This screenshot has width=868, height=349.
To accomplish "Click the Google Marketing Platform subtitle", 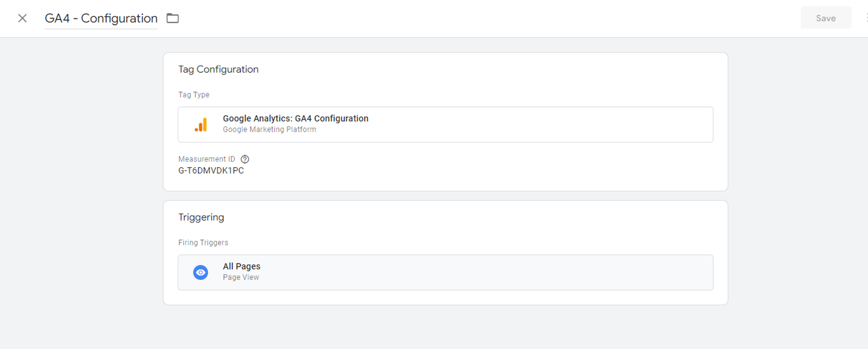I will pos(269,130).
